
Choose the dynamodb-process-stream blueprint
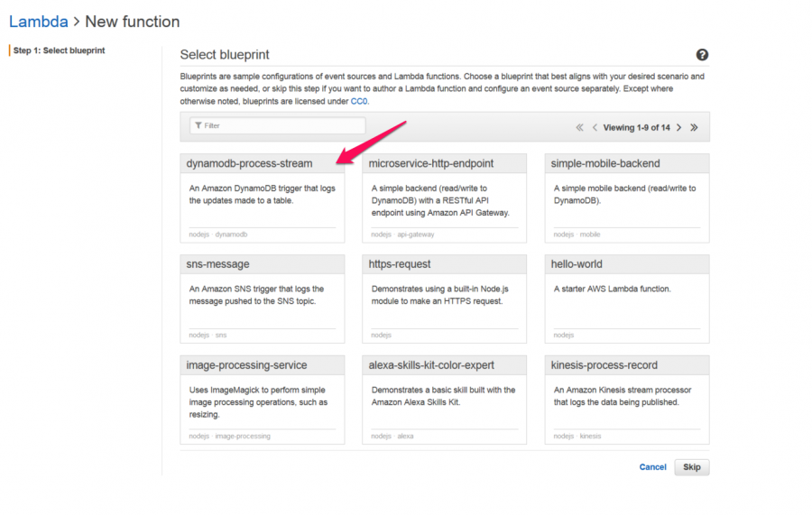pyautogui.click(x=262, y=198)
